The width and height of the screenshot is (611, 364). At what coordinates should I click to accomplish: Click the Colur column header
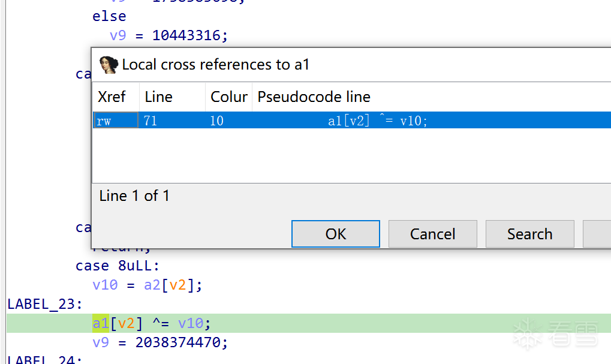[229, 97]
